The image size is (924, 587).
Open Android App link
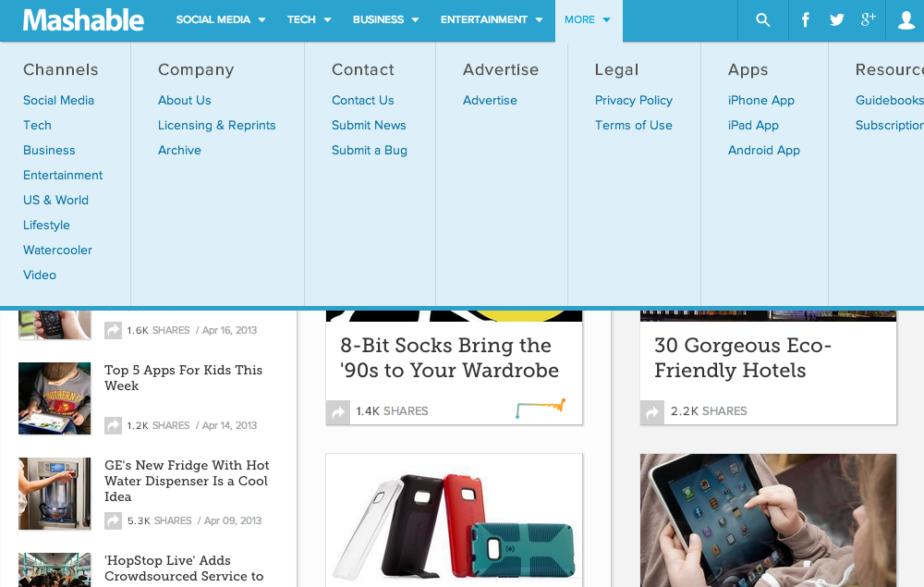(x=764, y=151)
